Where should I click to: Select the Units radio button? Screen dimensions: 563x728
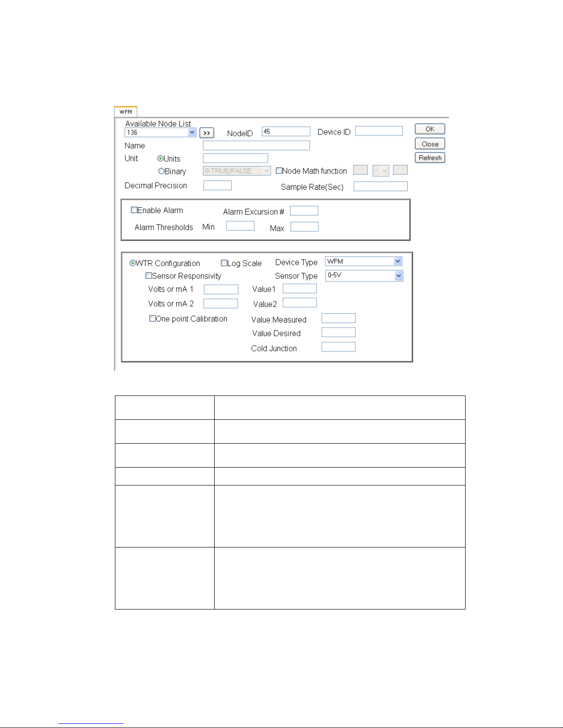click(x=160, y=158)
